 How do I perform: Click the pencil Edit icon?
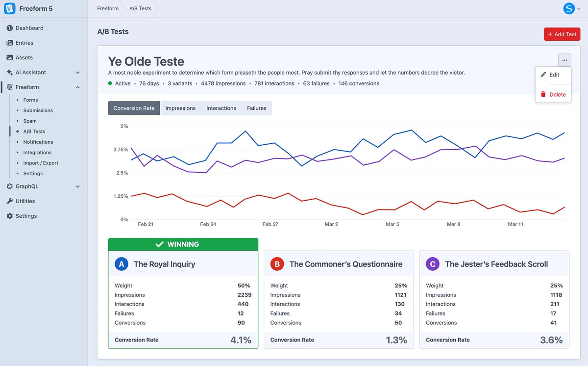(543, 75)
